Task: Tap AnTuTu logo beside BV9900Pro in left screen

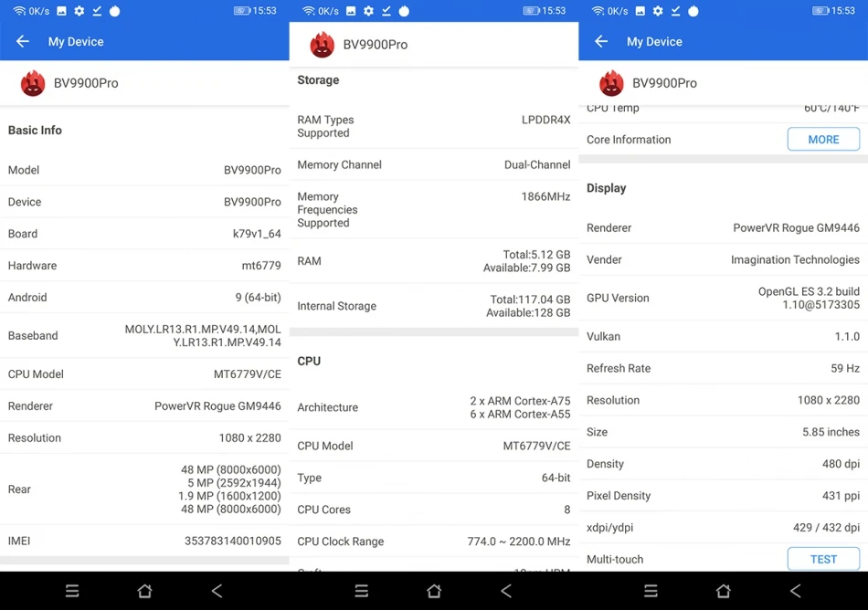Action: pyautogui.click(x=33, y=83)
